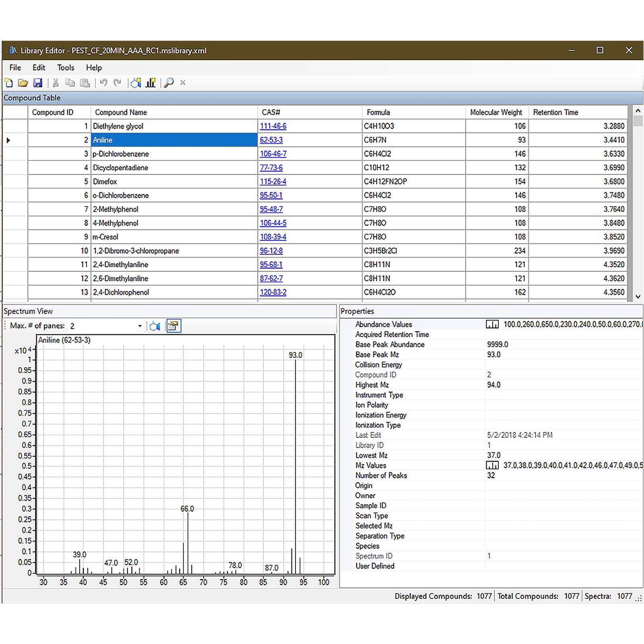Screen dimensions: 644x644
Task: Cut the selected entry
Action: (55, 83)
